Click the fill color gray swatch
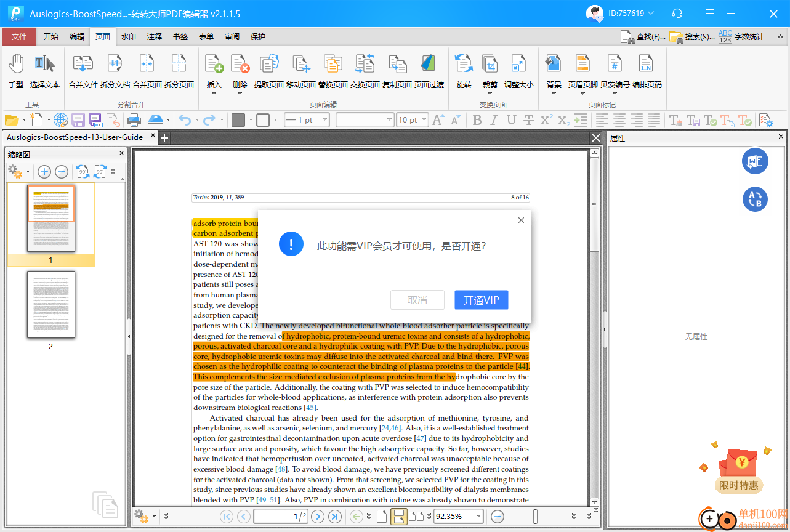Screen dimensions: 790x532 tap(238, 120)
